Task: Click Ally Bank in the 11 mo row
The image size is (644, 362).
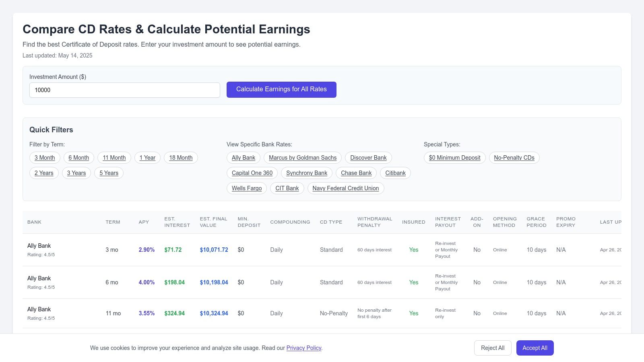Action: tap(39, 309)
